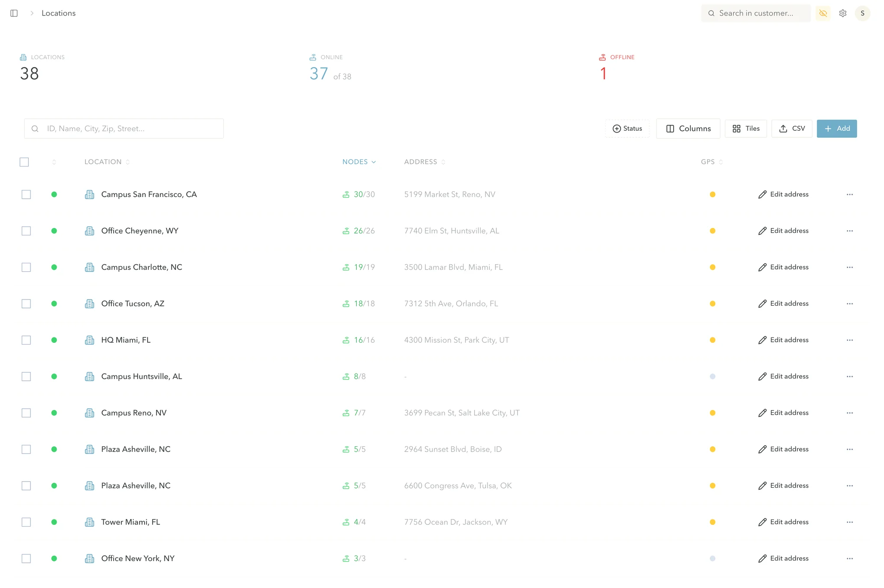Sort by the status column arrows

pos(54,162)
